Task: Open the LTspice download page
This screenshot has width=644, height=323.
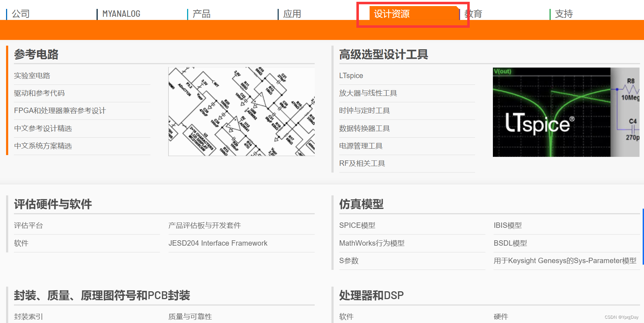Action: pyautogui.click(x=351, y=76)
